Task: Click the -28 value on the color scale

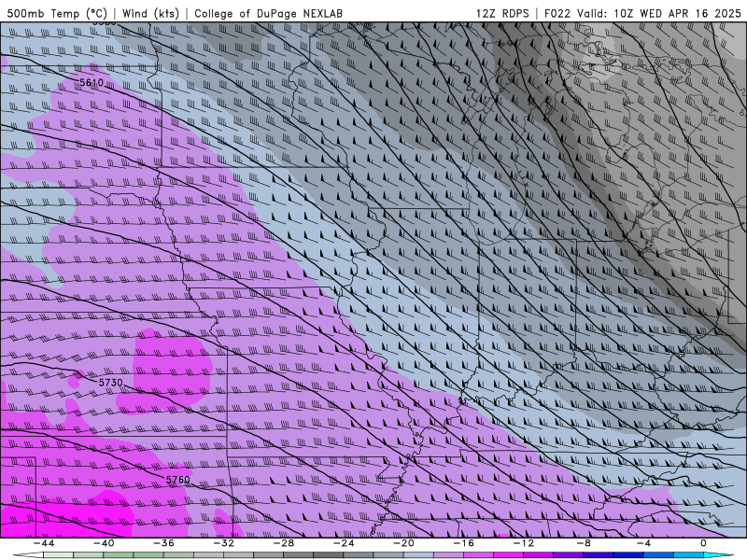Action: [x=284, y=543]
